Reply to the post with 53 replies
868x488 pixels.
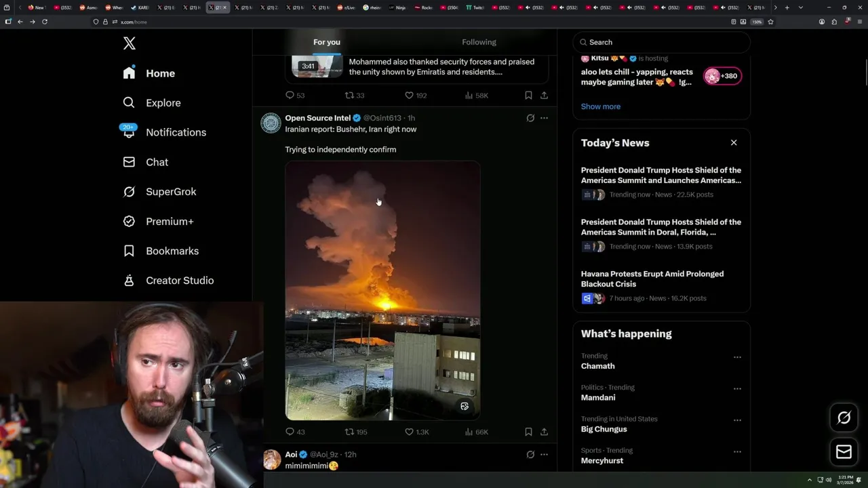pyautogui.click(x=295, y=96)
